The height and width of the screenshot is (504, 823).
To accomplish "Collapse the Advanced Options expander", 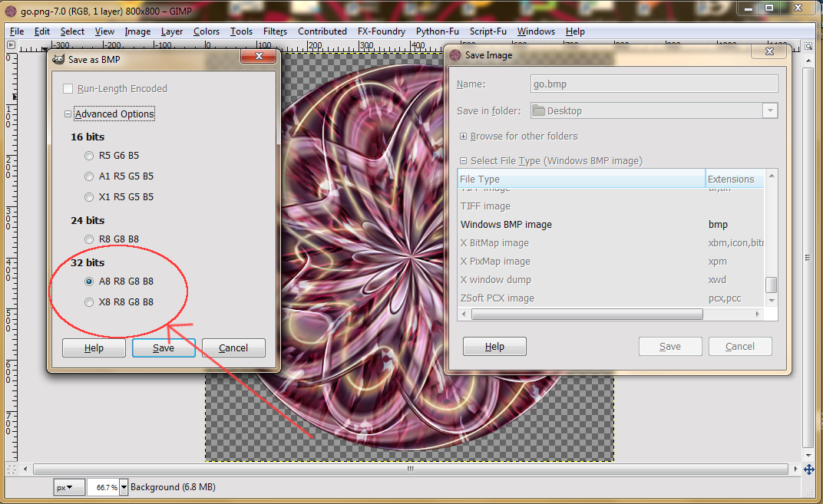I will click(x=68, y=114).
